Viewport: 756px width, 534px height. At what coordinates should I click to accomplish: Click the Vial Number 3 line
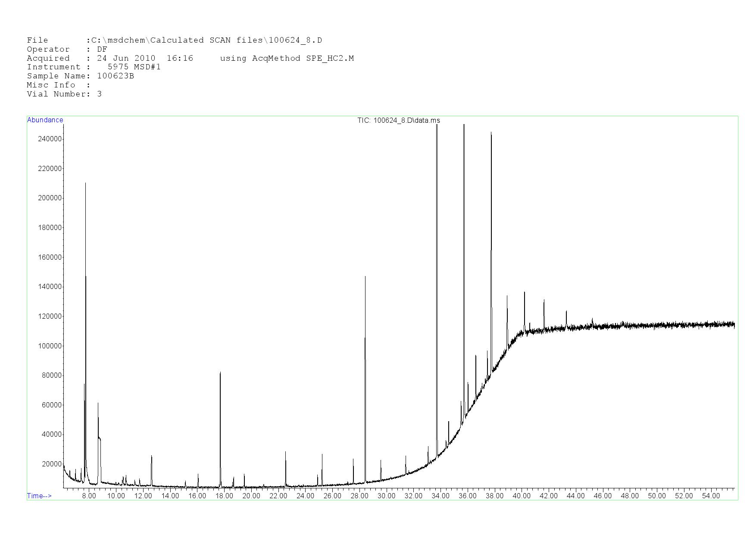[x=64, y=94]
